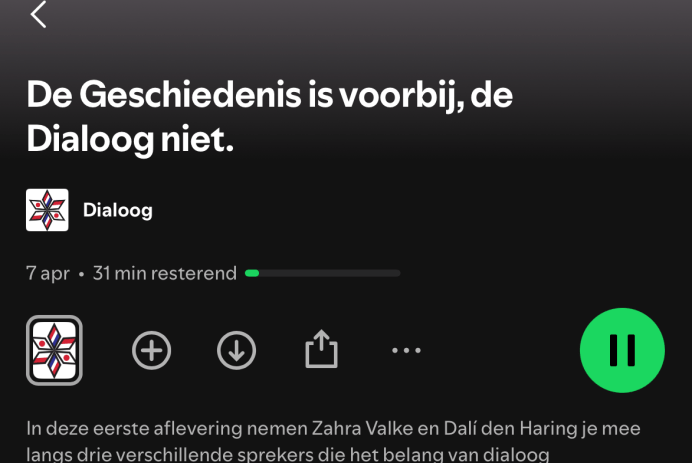Viewport: 692px width, 463px height.
Task: Click the '31 min resterend' label
Action: (x=165, y=273)
